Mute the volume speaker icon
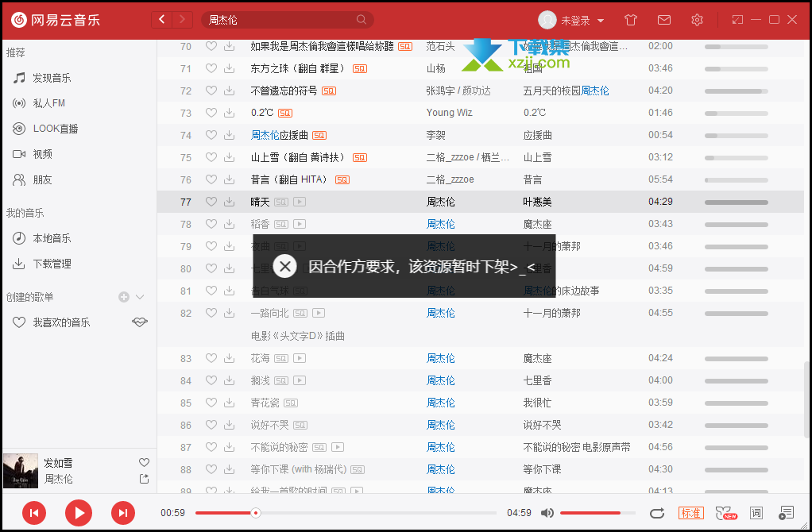 click(547, 513)
